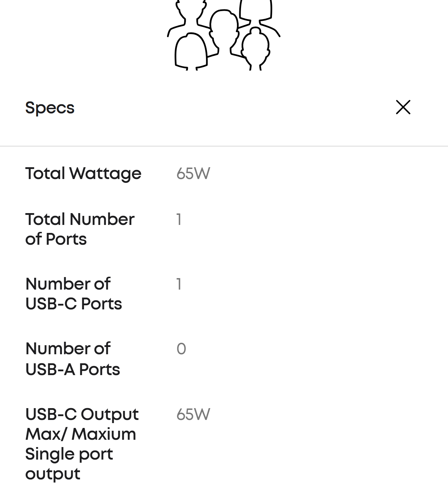Collapse the Specs section with the X icon

tap(403, 107)
